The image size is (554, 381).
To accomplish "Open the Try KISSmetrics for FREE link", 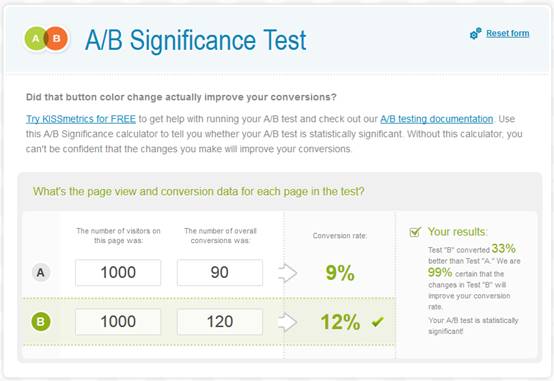I will pyautogui.click(x=81, y=119).
